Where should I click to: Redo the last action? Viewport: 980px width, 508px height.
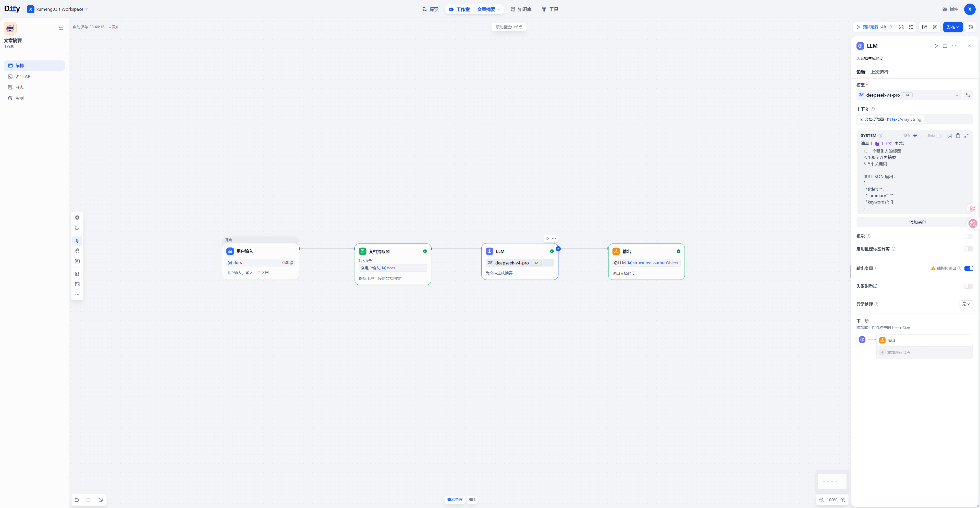point(88,500)
